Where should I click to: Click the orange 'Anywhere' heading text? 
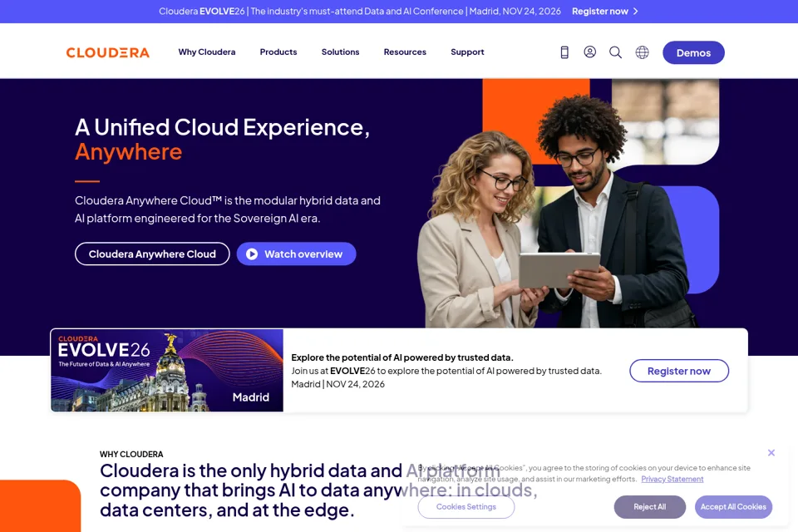click(x=128, y=152)
